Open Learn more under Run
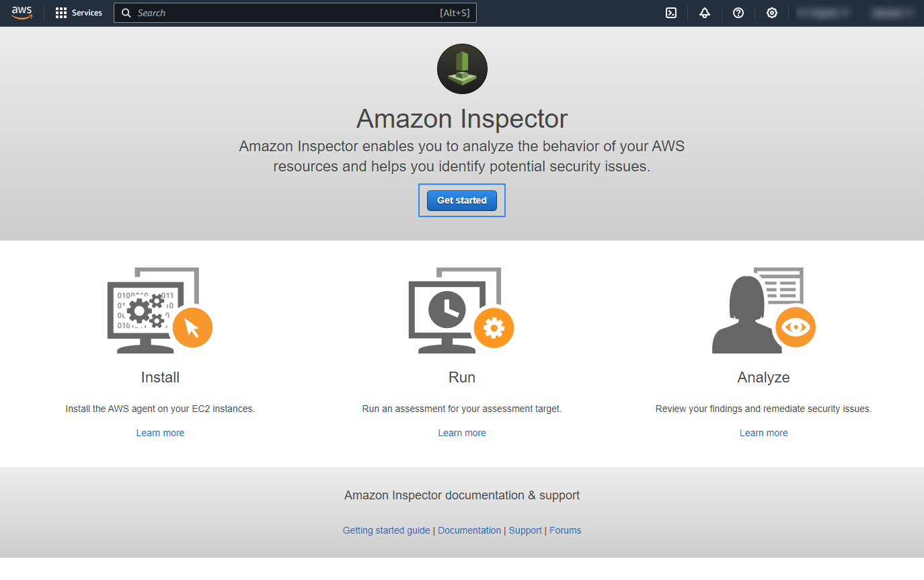924x580 pixels. [462, 433]
